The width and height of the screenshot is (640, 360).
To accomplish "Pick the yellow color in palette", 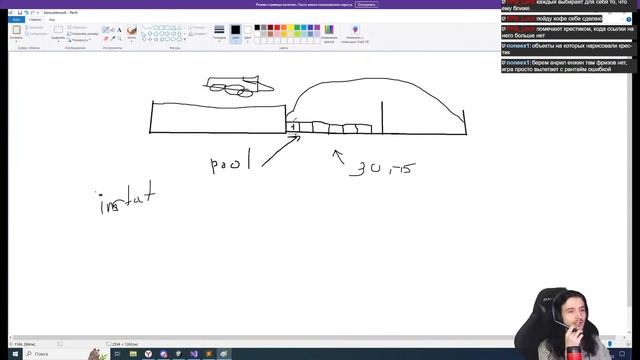I will [x=291, y=27].
